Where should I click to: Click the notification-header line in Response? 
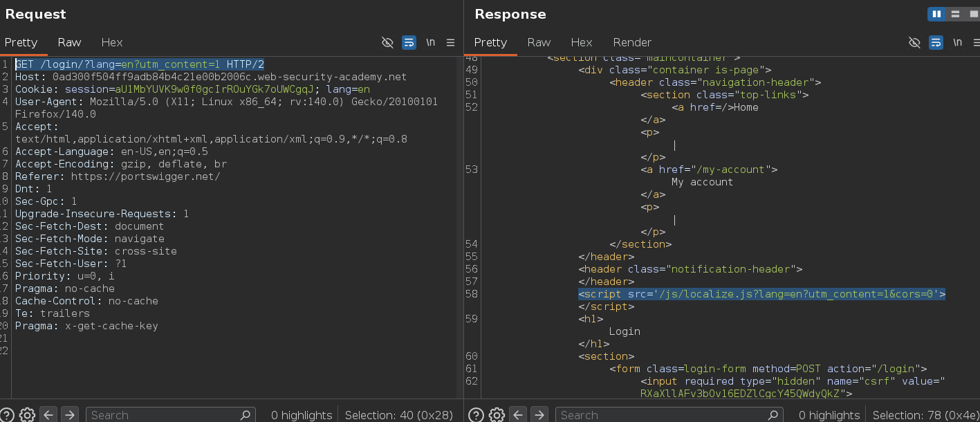690,269
